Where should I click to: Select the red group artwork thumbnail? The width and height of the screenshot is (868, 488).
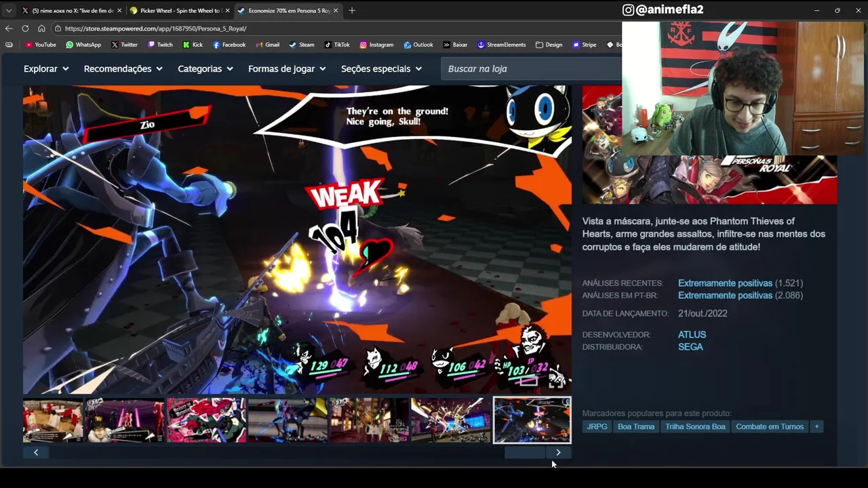point(206,420)
